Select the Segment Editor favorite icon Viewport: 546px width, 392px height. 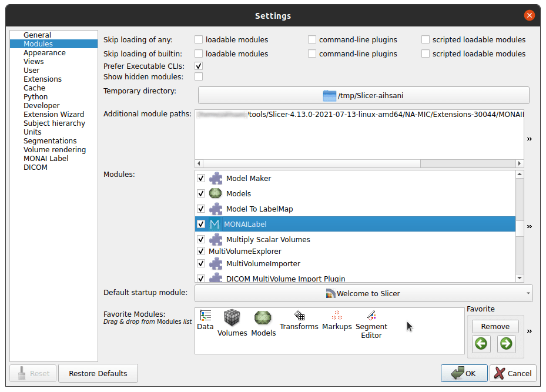pyautogui.click(x=371, y=316)
